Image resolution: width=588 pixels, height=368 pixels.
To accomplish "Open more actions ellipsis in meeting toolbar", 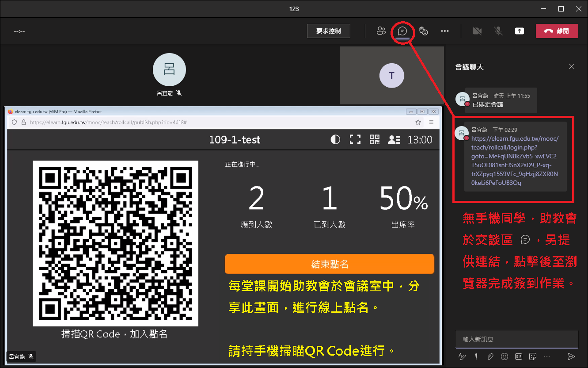I will point(445,31).
